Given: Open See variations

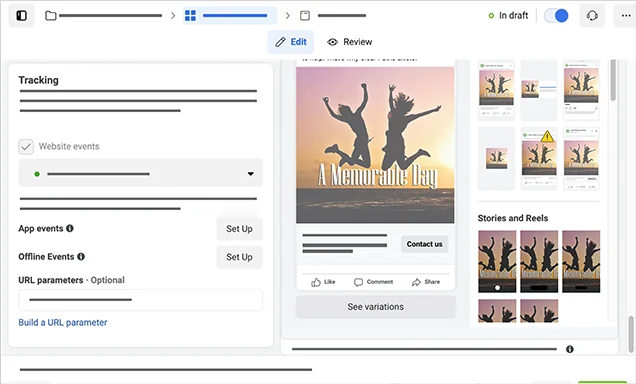Looking at the screenshot, I should [376, 307].
